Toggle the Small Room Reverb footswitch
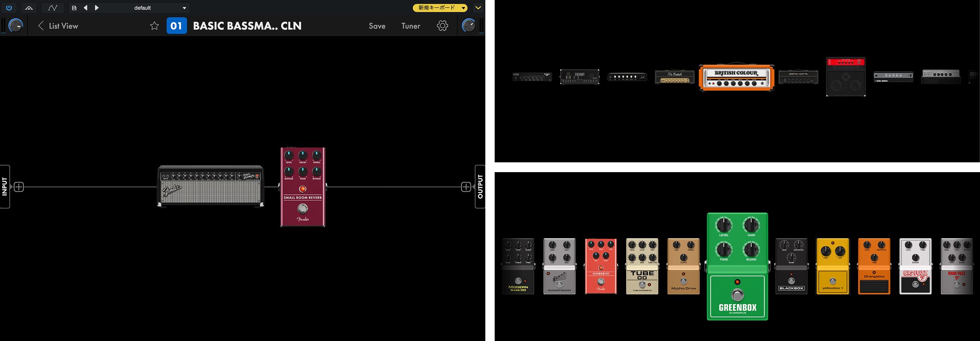Screen dimensions: 980x341 (303, 209)
